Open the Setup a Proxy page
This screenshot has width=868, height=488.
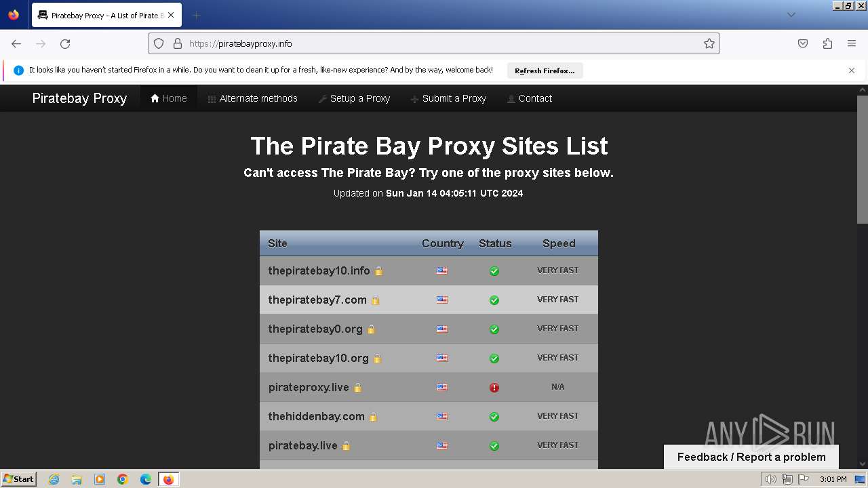point(354,98)
